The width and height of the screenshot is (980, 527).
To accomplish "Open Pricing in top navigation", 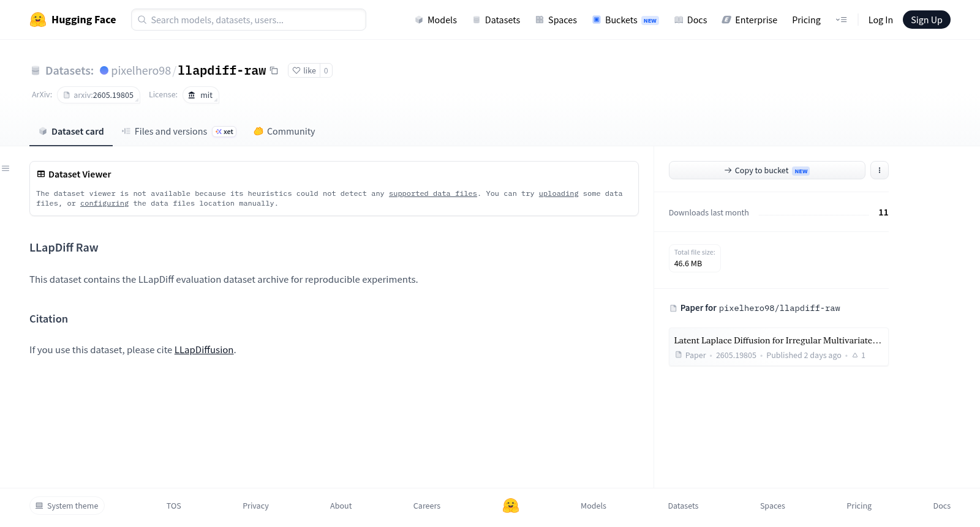I will pos(806,20).
